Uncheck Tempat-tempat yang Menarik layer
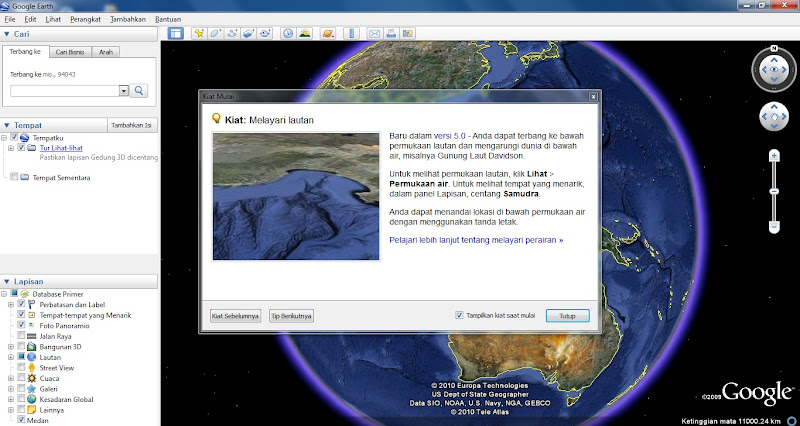The image size is (800, 426). [x=21, y=315]
